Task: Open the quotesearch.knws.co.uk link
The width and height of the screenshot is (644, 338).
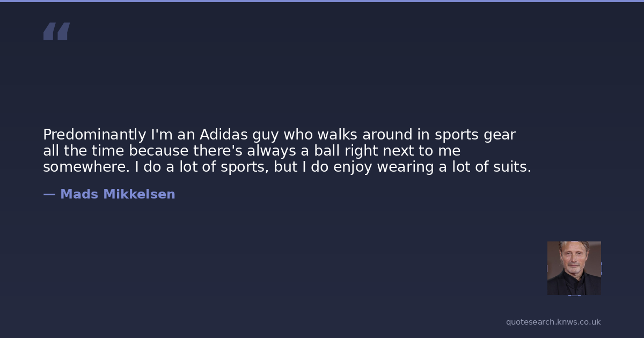Action: click(x=553, y=322)
